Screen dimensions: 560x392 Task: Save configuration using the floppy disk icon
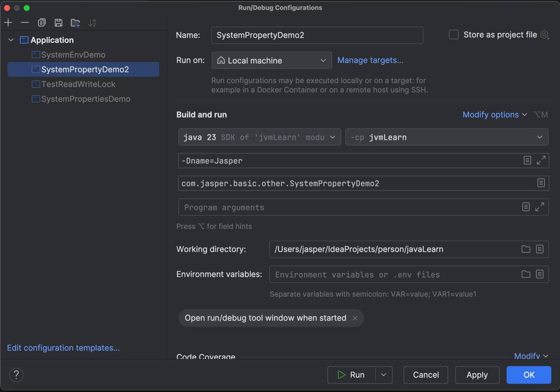click(58, 23)
